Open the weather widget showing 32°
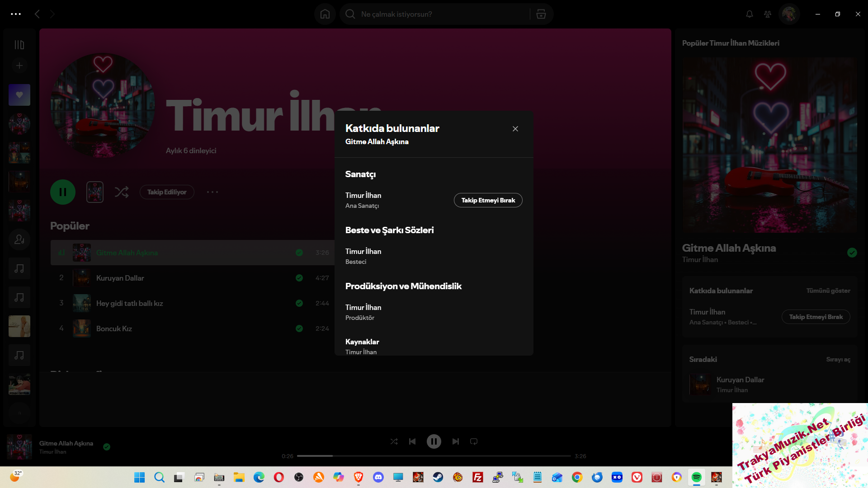 pyautogui.click(x=15, y=476)
